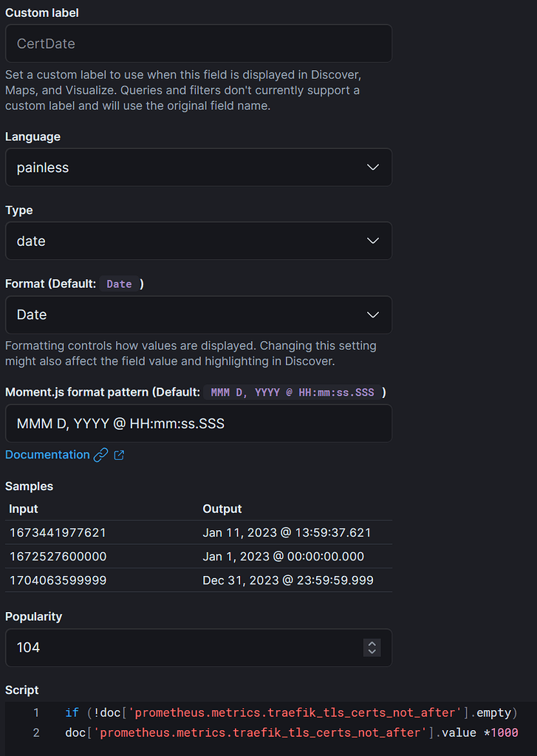This screenshot has width=537, height=756.
Task: Click the Date badge after Format Default label
Action: pyautogui.click(x=119, y=283)
